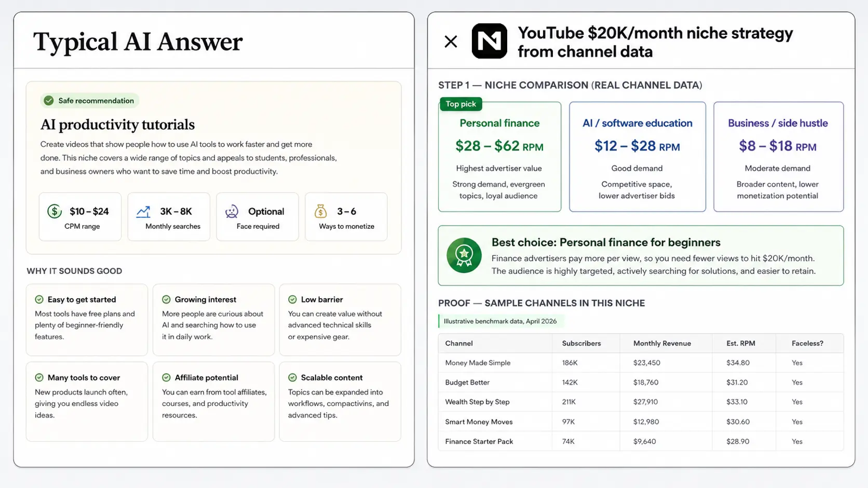Click the 97K subscribers cell
Screen dimensions: 868x488
(568, 422)
